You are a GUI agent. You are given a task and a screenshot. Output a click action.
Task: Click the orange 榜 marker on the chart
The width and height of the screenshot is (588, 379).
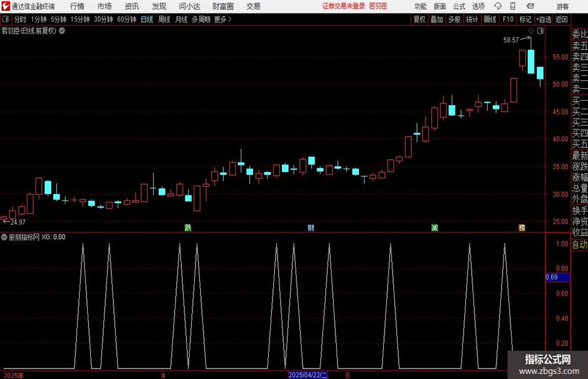(x=521, y=227)
